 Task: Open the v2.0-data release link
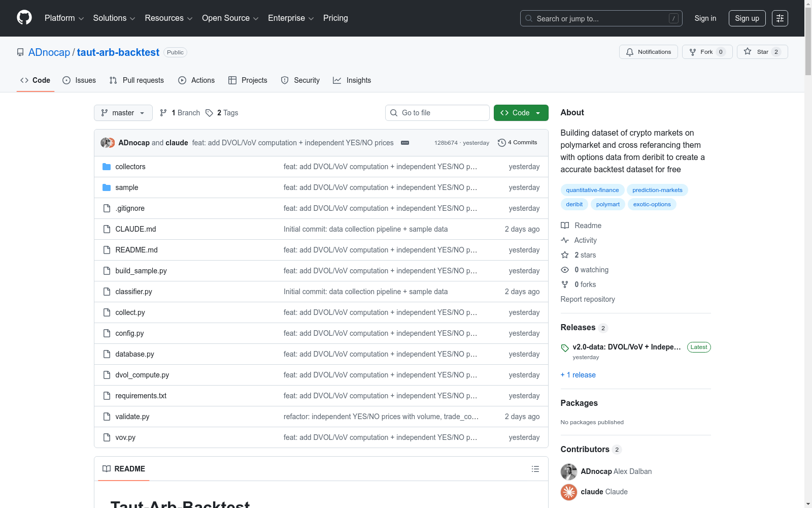627,347
